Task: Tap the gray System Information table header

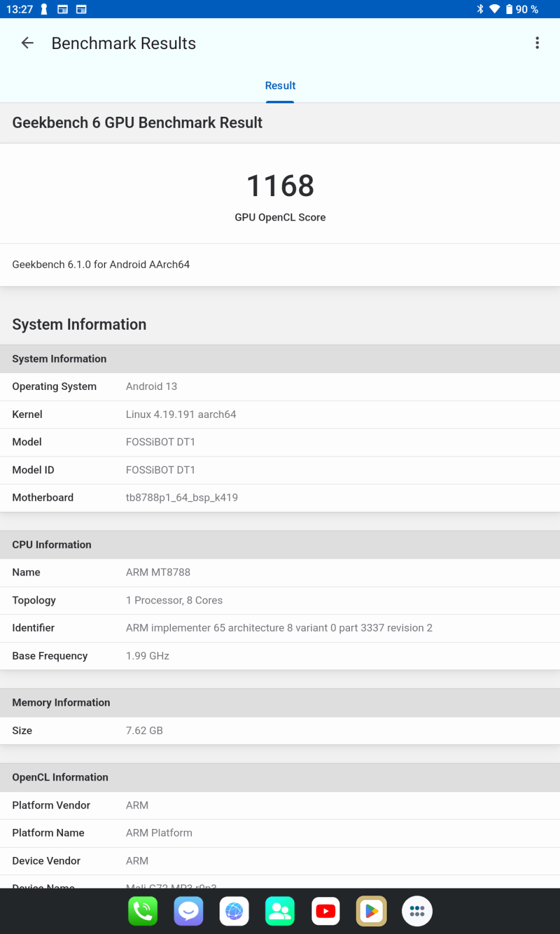Action: (280, 359)
